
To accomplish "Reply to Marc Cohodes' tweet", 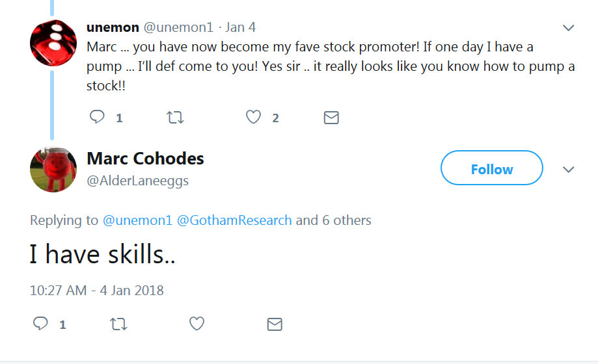I will tap(41, 324).
